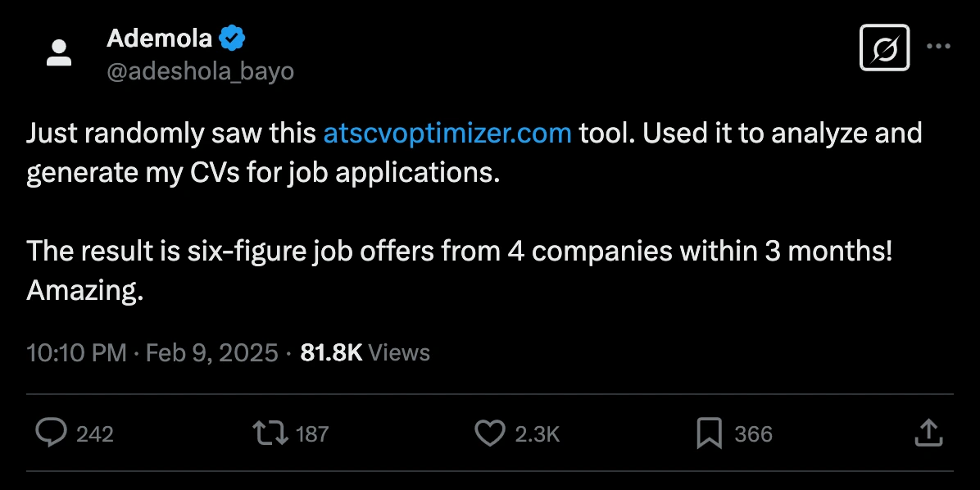Image resolution: width=980 pixels, height=490 pixels.
Task: Click the 366 bookmarks count
Action: click(753, 433)
